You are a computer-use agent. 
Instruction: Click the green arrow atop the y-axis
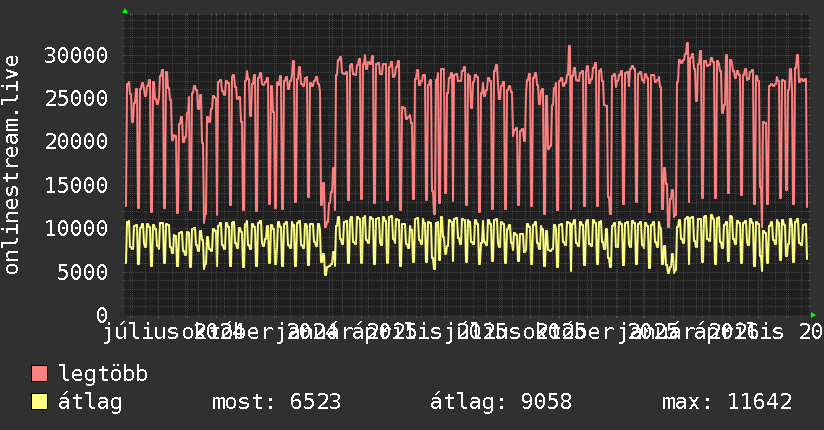coord(125,11)
